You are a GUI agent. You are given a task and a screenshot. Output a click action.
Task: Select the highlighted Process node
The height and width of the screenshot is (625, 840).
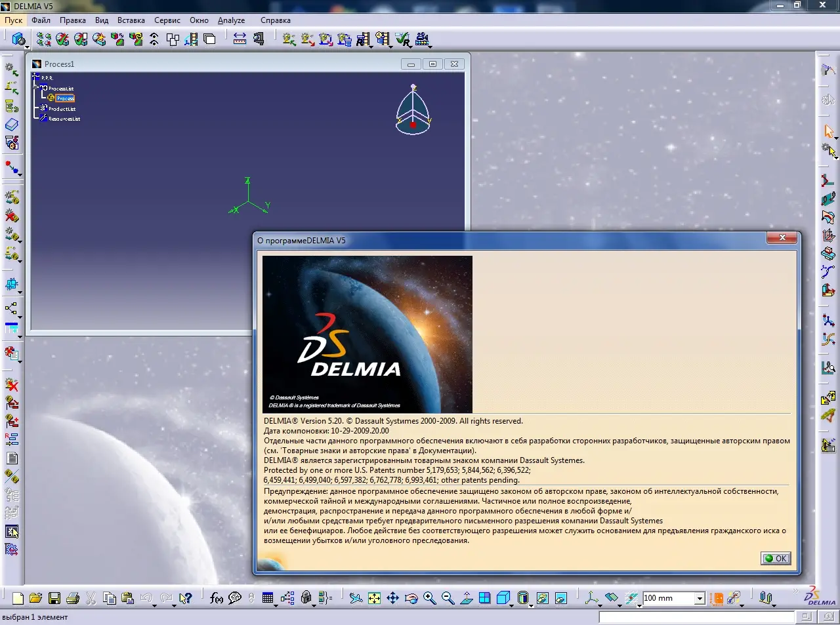point(65,98)
